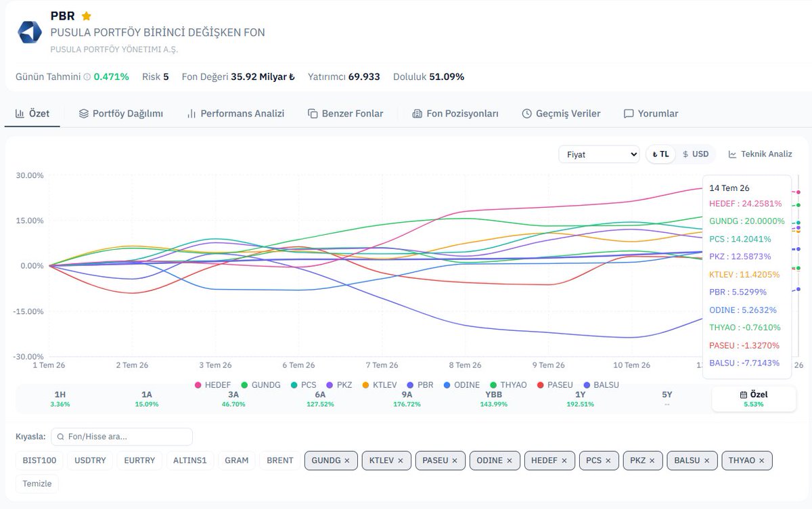Choose the Özel custom date range
The image size is (812, 509).
click(754, 399)
